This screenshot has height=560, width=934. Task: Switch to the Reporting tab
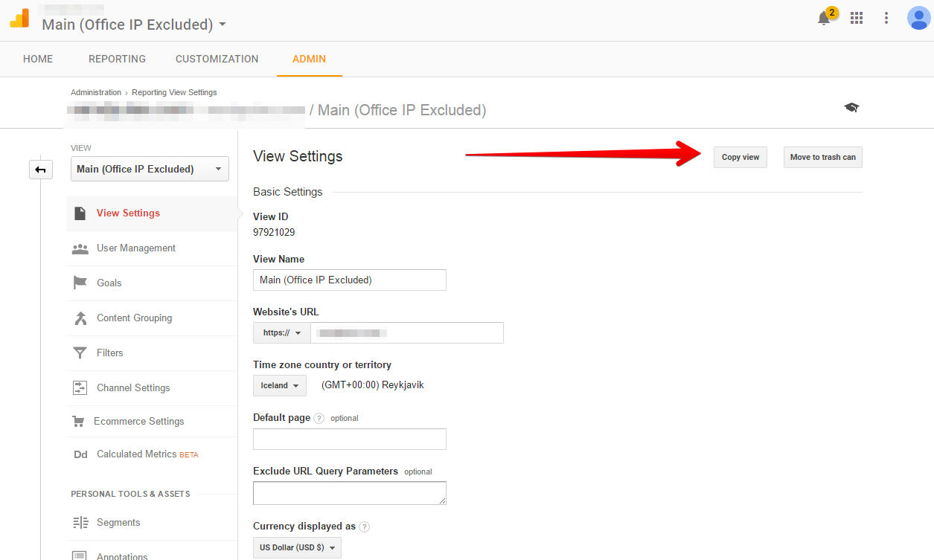117,59
